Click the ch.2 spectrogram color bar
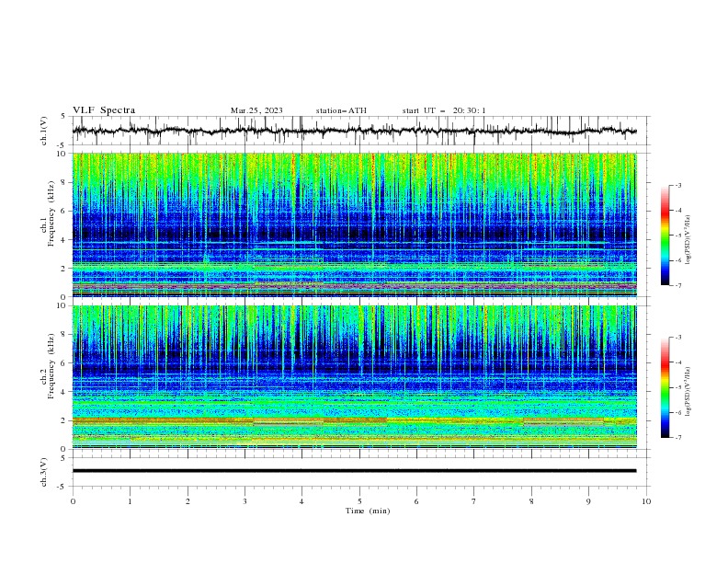The width and height of the screenshot is (728, 563). pyautogui.click(x=665, y=387)
